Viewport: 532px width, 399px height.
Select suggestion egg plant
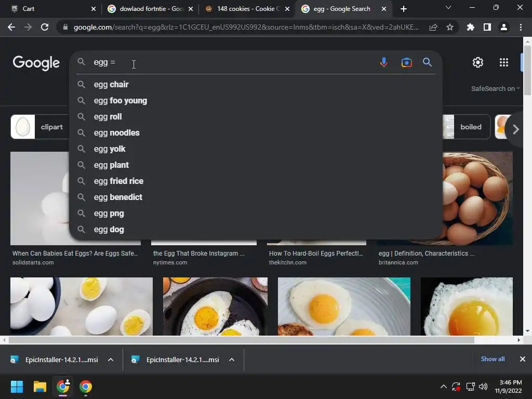256,165
